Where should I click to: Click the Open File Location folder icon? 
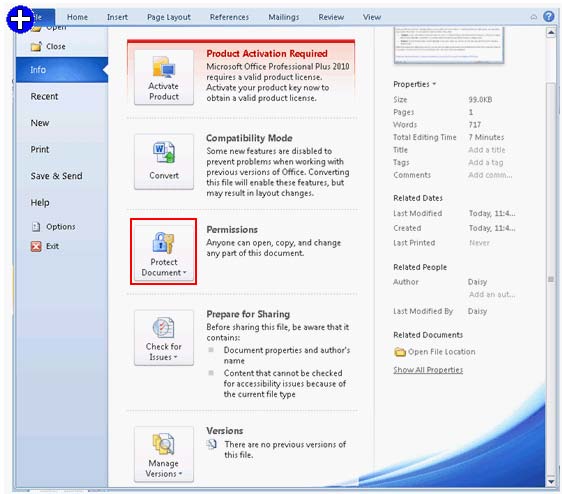tap(400, 352)
